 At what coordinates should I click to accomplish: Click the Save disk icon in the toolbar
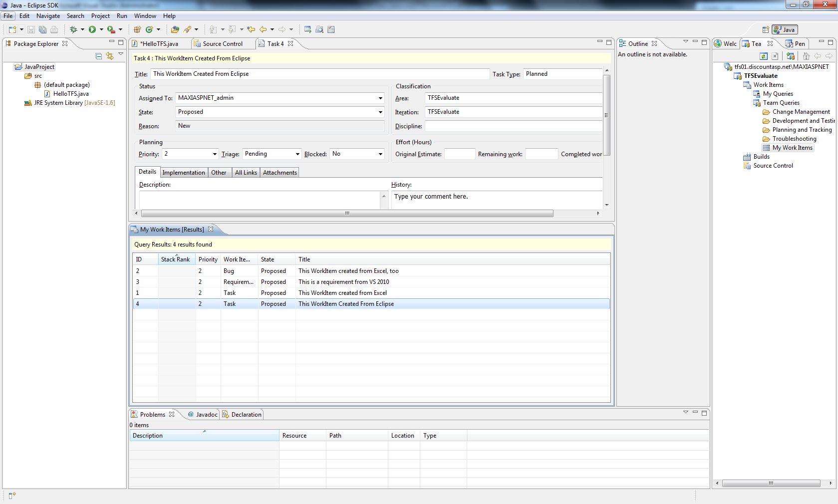tap(31, 29)
